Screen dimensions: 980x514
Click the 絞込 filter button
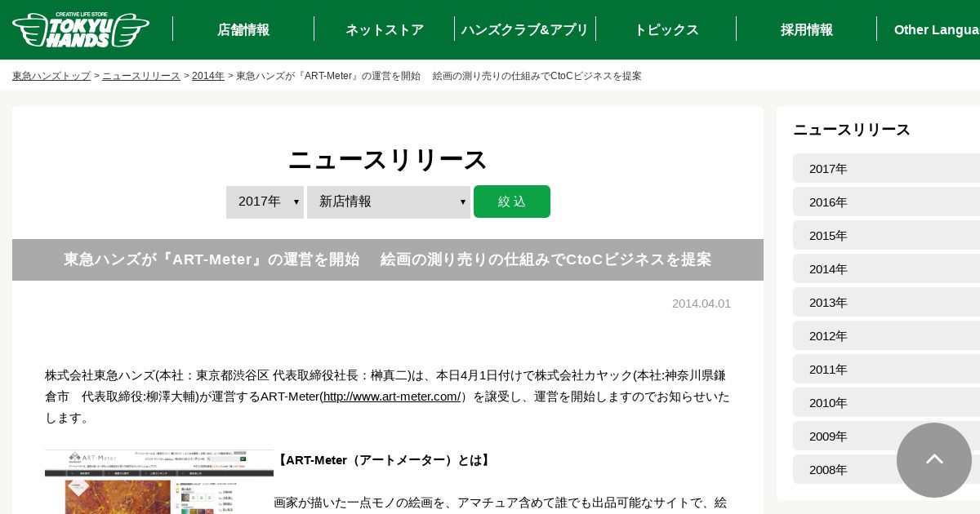click(x=512, y=202)
